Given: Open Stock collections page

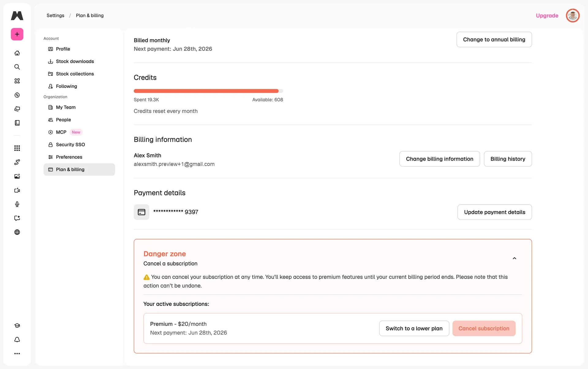Looking at the screenshot, I should click(79, 74).
